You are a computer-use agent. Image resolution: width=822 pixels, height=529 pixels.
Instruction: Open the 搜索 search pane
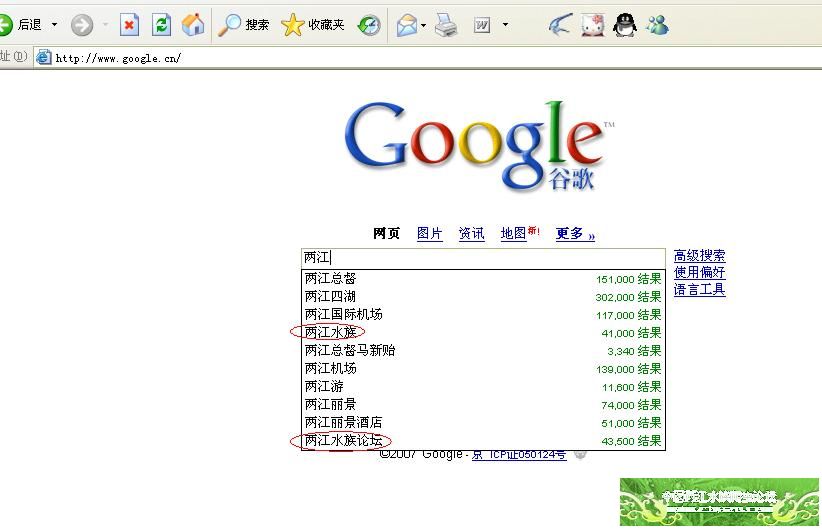click(244, 25)
